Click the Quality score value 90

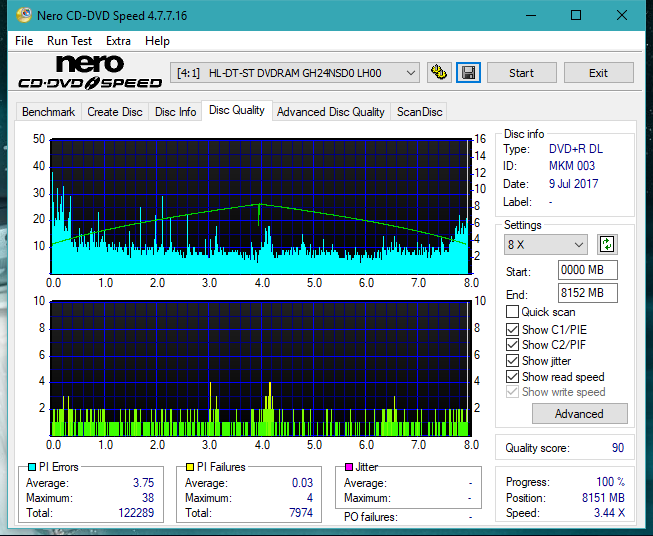tap(618, 448)
